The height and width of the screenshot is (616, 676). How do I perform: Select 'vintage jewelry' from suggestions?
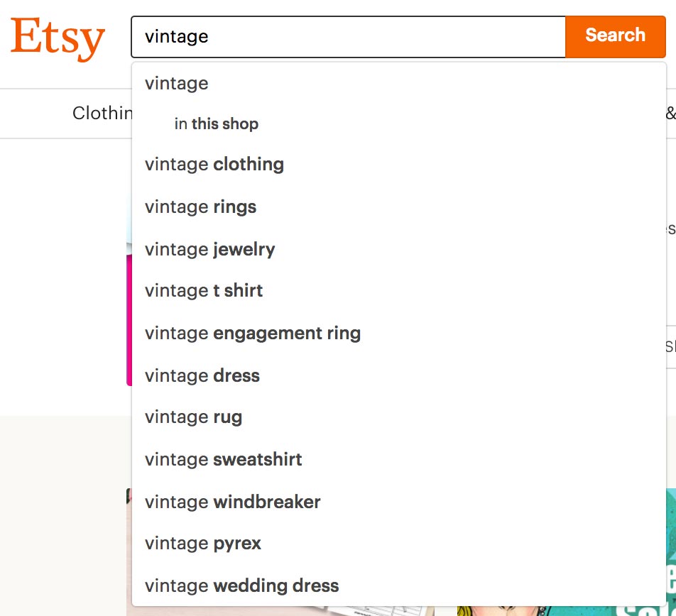coord(399,249)
